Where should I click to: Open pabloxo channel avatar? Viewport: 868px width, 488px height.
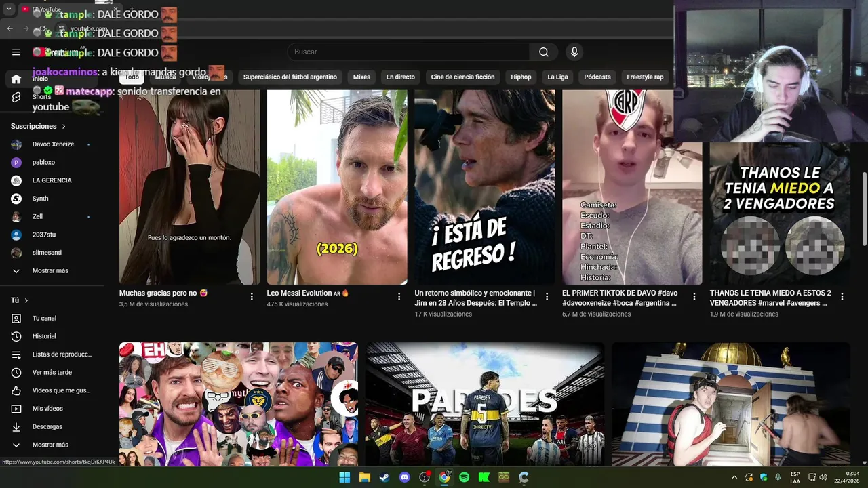tap(16, 163)
